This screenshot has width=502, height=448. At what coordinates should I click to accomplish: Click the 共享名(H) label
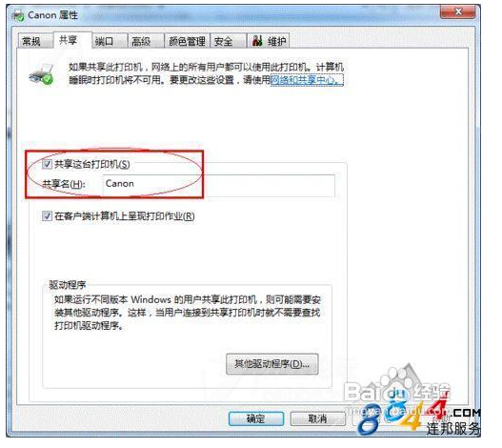coord(64,184)
